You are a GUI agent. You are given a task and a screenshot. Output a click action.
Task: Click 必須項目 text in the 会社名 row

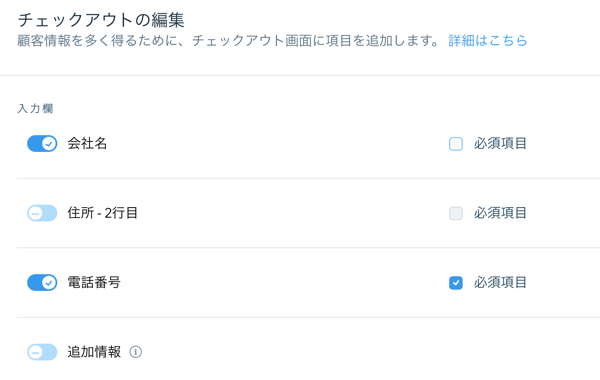[x=500, y=144]
